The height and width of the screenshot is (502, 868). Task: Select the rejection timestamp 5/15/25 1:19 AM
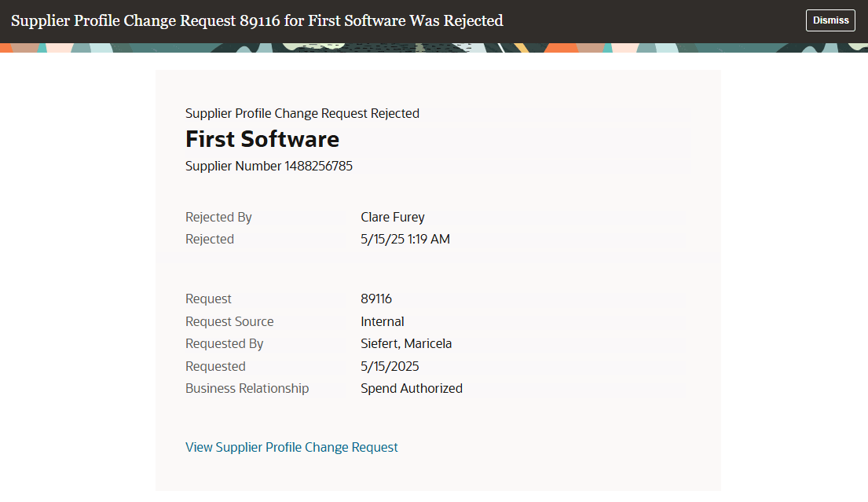405,239
